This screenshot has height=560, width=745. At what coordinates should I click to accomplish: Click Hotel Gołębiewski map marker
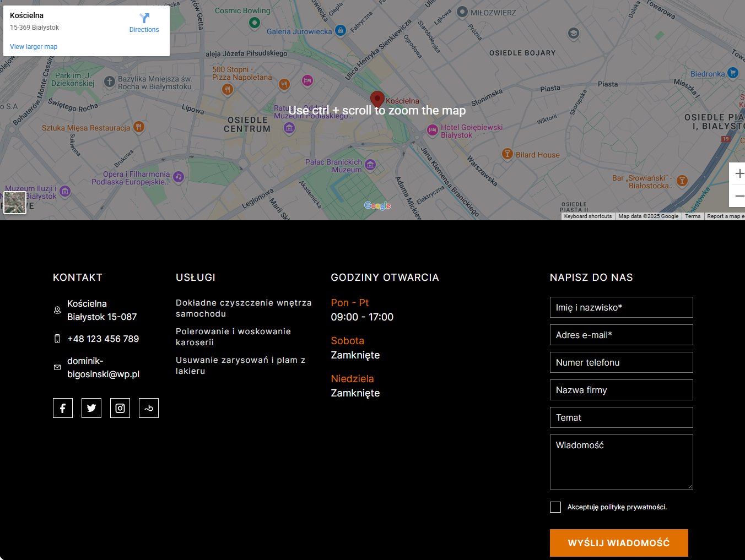433,130
